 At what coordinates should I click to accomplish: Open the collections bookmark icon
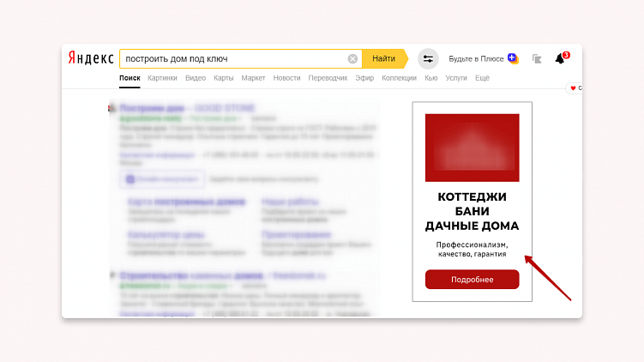pos(537,58)
